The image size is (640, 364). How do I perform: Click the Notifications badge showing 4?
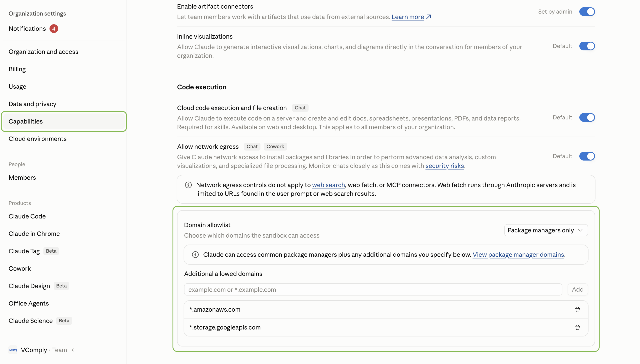coord(54,29)
